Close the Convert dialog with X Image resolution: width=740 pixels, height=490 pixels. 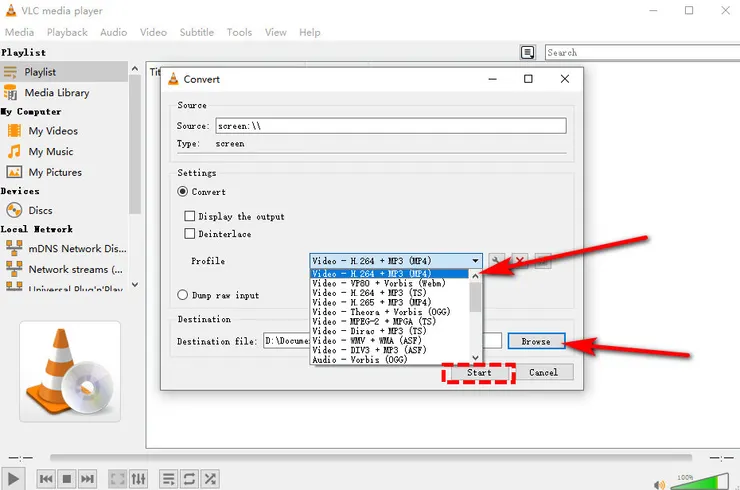564,79
